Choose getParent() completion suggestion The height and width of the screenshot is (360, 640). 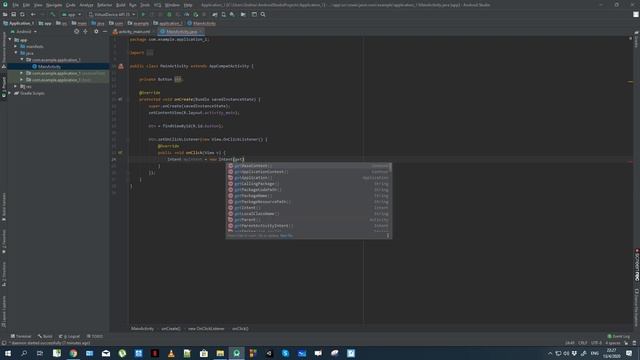click(309, 220)
